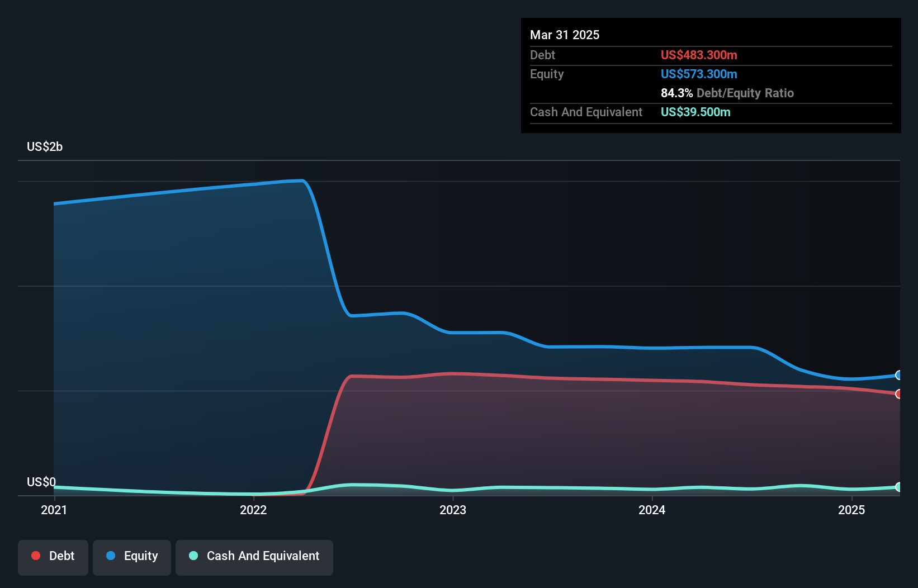Click the US$573.300m equity value
This screenshot has height=588, width=918.
point(699,74)
